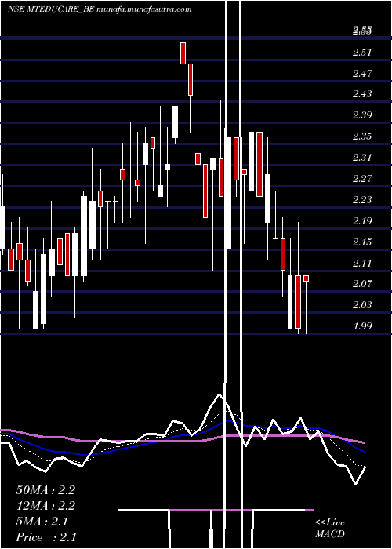Select the last small red candle near 2.09
The width and height of the screenshot is (392, 549).
(306, 278)
